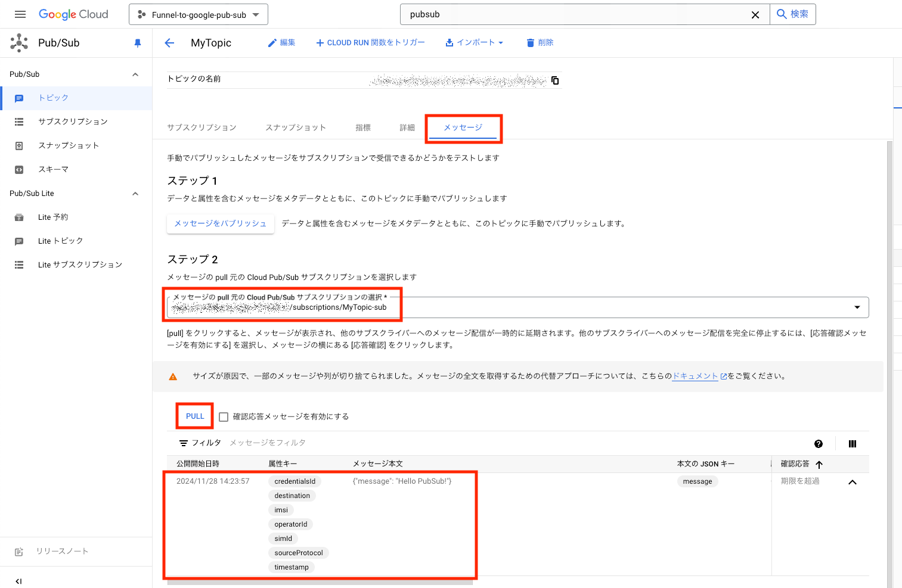Screen dimensions: 902x588
Task: Click the Pub/Sub product icon
Action: tap(19, 43)
